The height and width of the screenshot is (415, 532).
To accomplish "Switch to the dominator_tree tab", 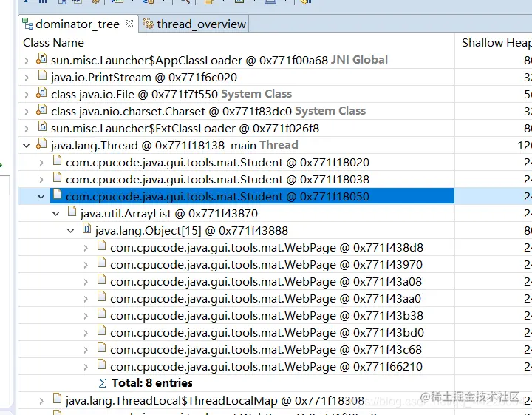I will [78, 24].
